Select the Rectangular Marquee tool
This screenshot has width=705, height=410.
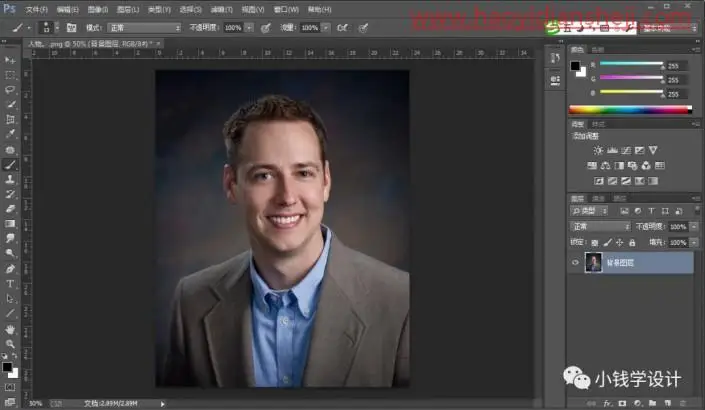point(10,75)
